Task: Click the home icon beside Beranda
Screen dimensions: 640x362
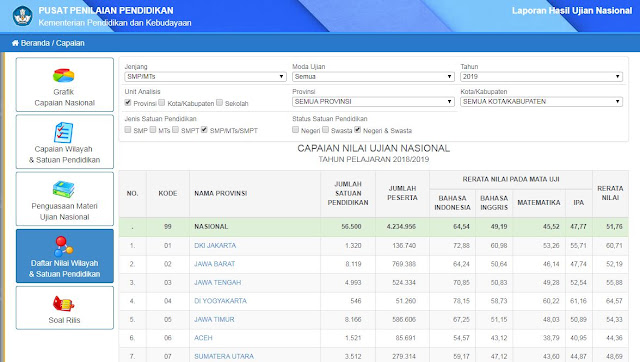Action: (15, 43)
